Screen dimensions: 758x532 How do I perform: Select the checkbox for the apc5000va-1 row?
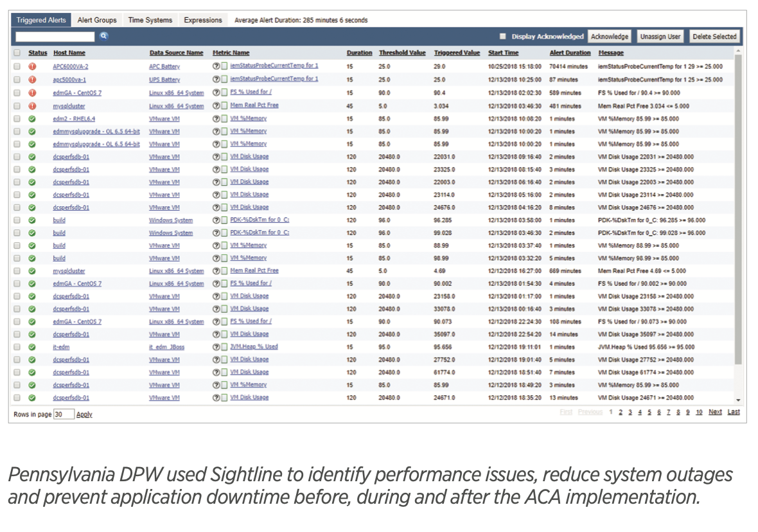tap(17, 80)
